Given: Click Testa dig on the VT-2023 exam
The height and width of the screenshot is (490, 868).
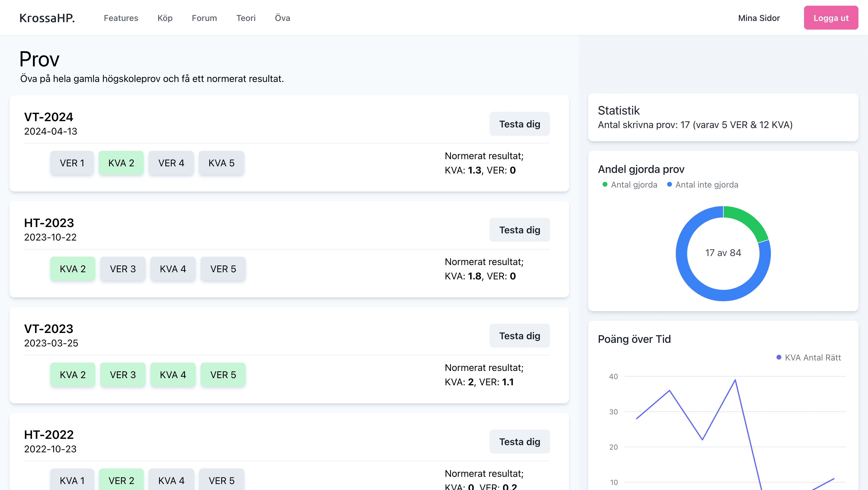Looking at the screenshot, I should (x=519, y=336).
